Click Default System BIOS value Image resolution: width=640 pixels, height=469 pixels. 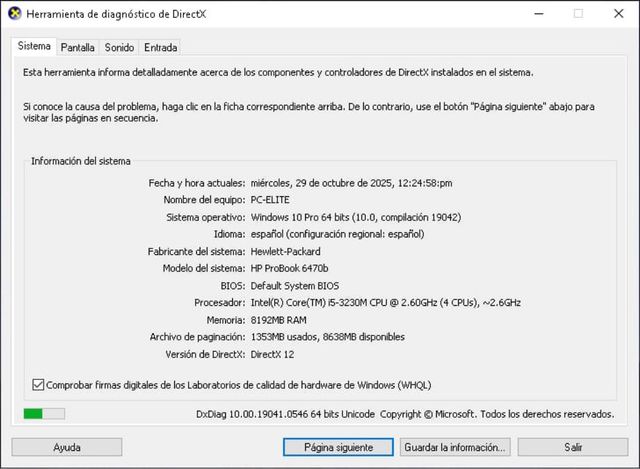coord(295,286)
